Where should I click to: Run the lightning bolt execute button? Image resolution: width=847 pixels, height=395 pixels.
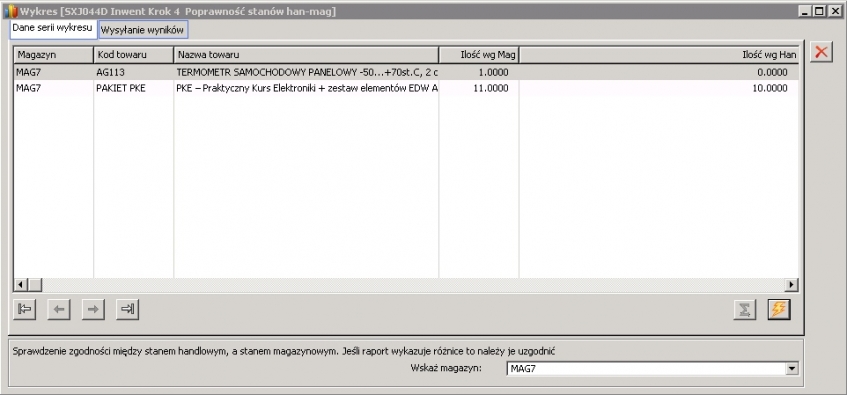(779, 309)
